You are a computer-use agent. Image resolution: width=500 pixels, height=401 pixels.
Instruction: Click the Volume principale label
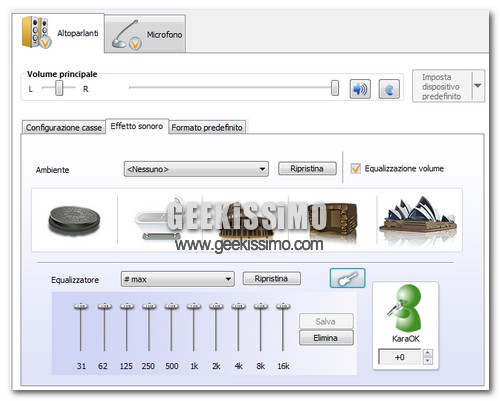coord(62,74)
